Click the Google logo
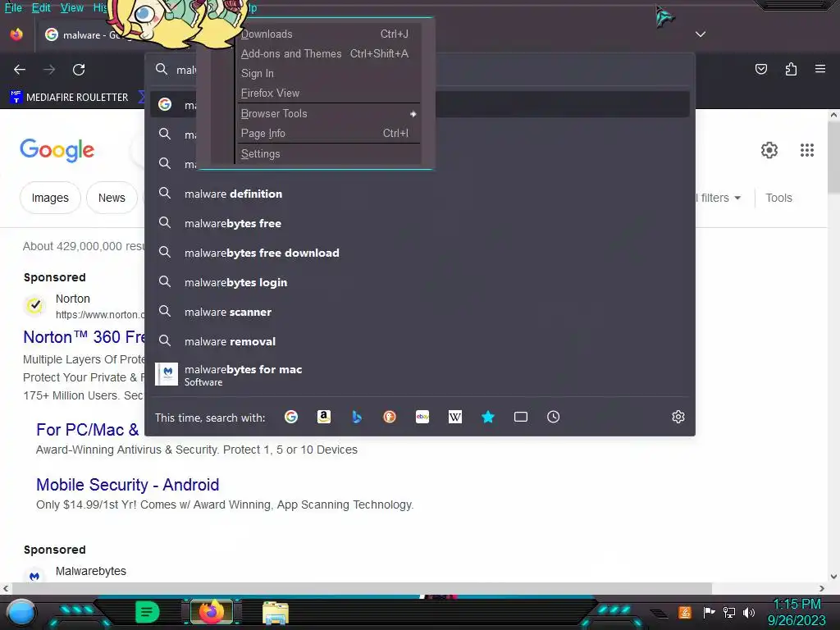This screenshot has width=840, height=630. point(57,150)
